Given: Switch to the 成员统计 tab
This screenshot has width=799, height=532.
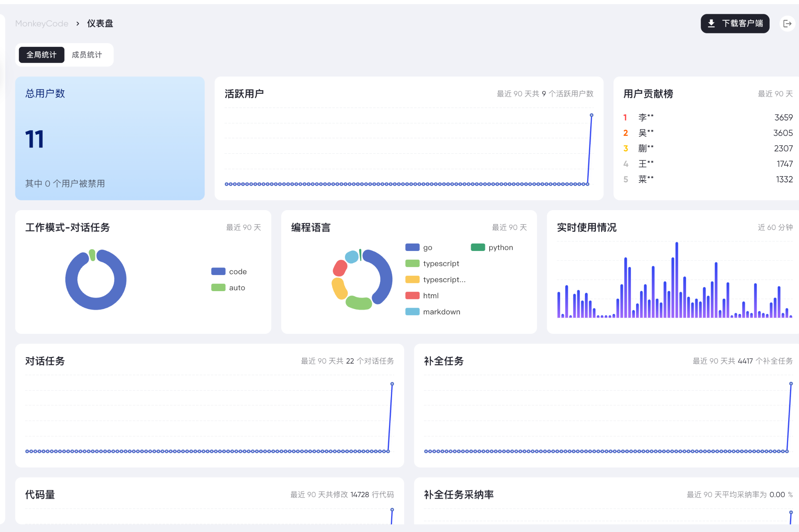Looking at the screenshot, I should click(x=87, y=55).
